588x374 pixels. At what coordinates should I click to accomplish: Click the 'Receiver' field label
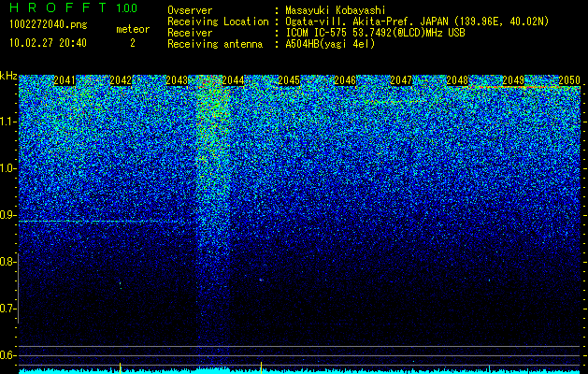point(190,33)
